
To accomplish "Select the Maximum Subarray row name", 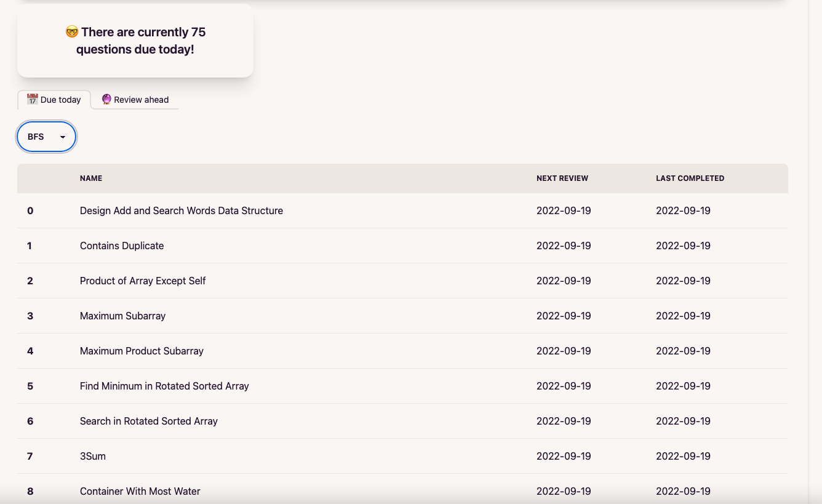I will coord(123,316).
